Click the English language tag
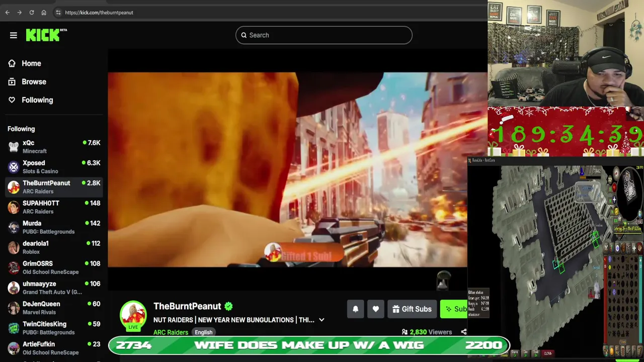This screenshot has width=644, height=362. tap(203, 332)
